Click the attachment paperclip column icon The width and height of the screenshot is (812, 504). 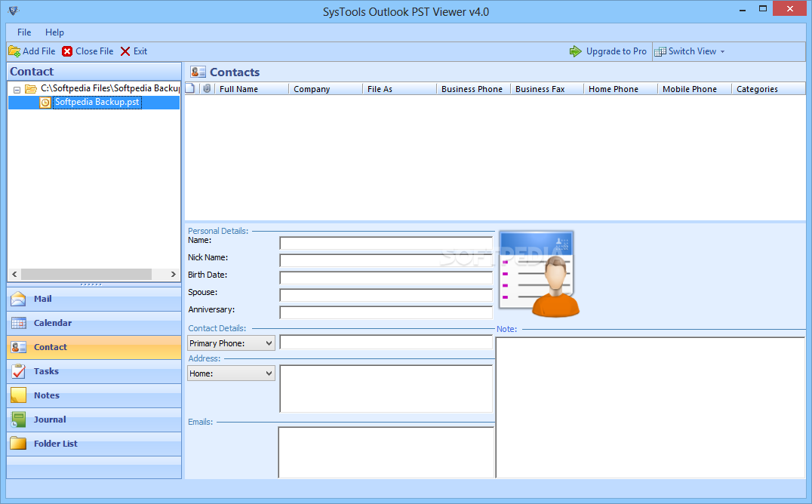click(207, 88)
